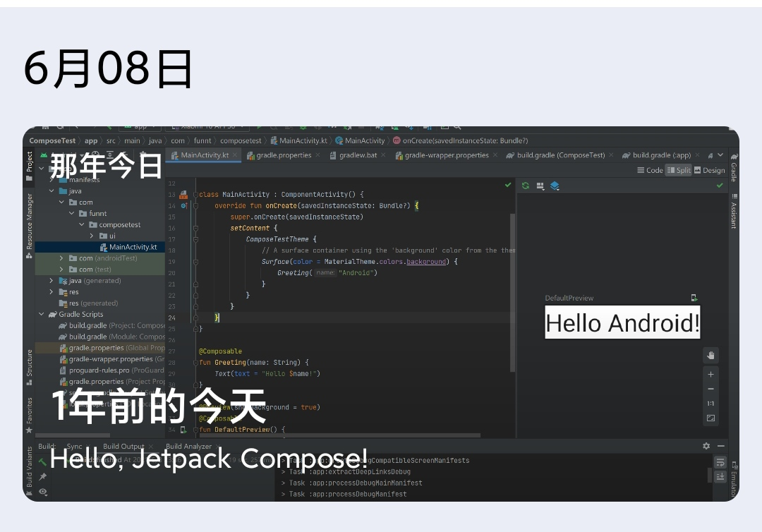Zoom out the preview with minus icon
Image resolution: width=762 pixels, height=532 pixels.
[711, 389]
